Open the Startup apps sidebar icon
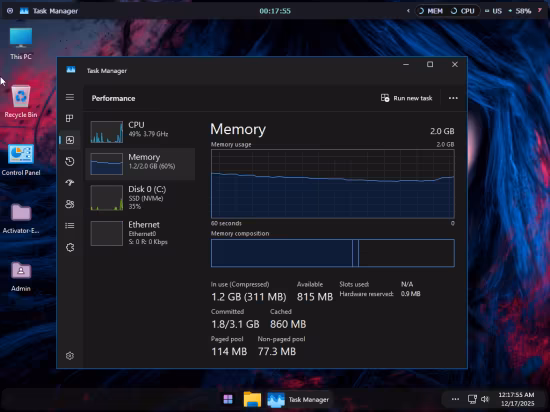Viewport: 550px width, 412px height. tap(70, 183)
